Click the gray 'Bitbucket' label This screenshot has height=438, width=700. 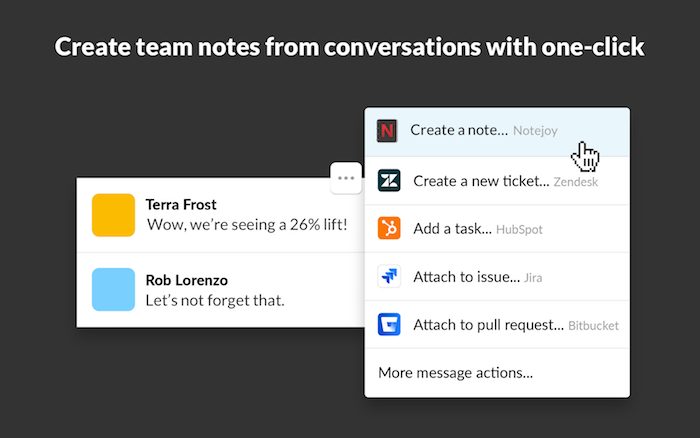pyautogui.click(x=593, y=326)
